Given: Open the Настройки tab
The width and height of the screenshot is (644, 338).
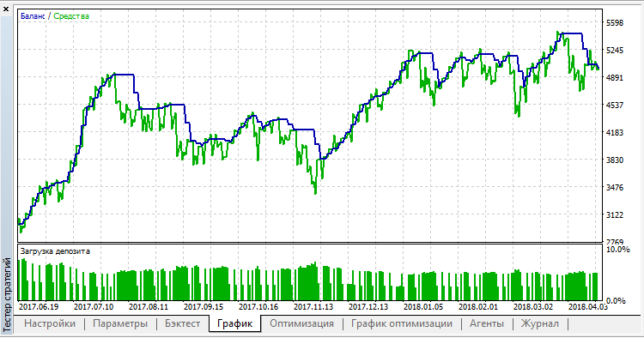Looking at the screenshot, I should 50,323.
